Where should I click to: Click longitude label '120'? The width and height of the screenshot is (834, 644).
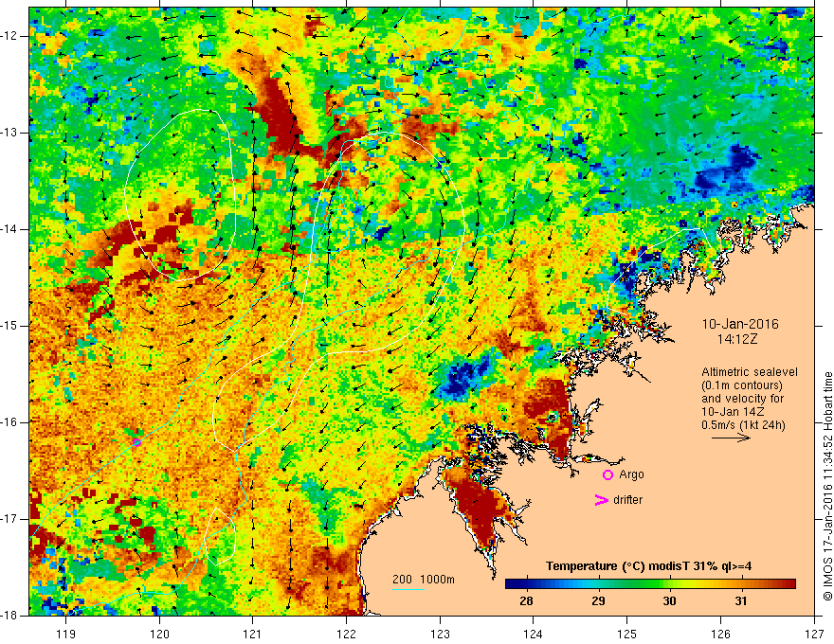coord(159,634)
